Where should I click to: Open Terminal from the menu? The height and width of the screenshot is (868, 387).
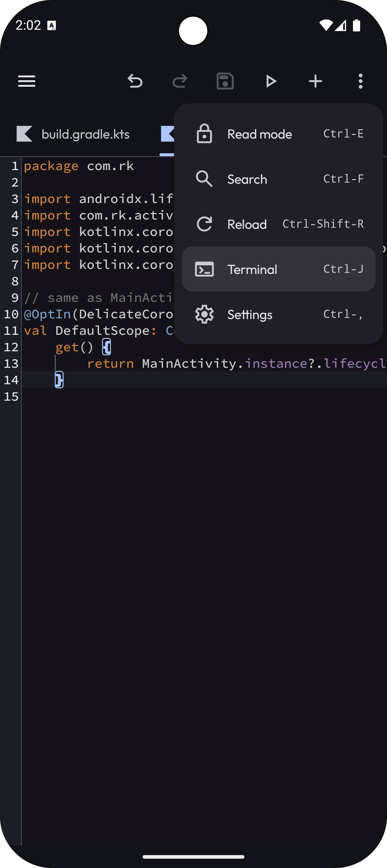(x=278, y=269)
